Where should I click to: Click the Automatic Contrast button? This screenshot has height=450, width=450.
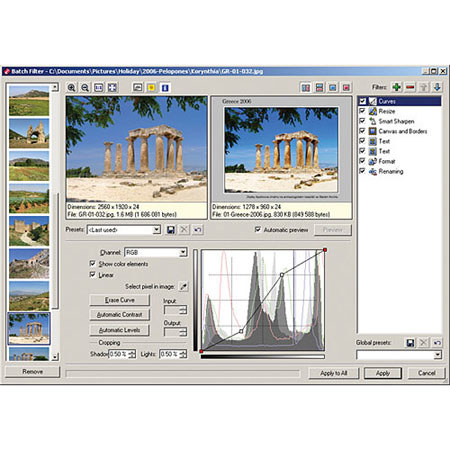[120, 315]
